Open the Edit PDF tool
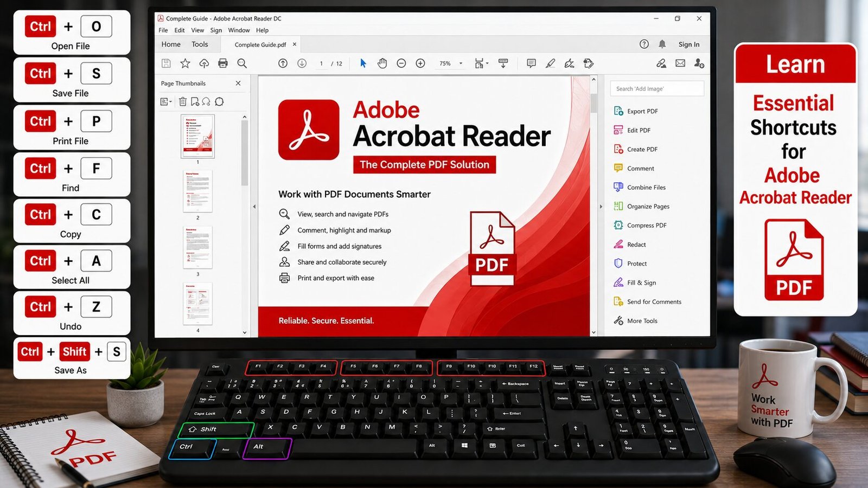Viewport: 868px width, 488px height. point(632,130)
